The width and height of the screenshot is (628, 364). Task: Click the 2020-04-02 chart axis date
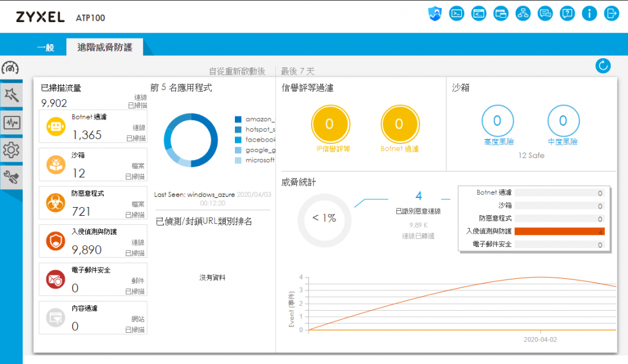click(540, 339)
